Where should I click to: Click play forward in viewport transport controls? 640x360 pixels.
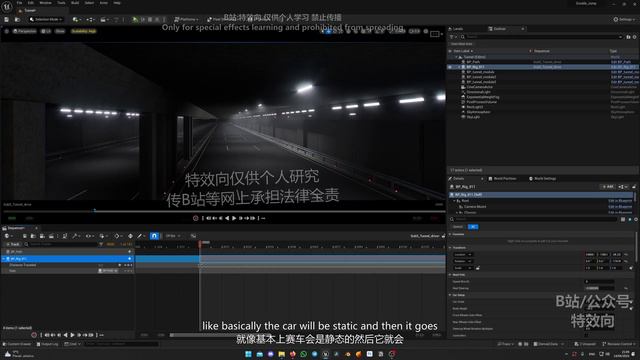[234, 218]
